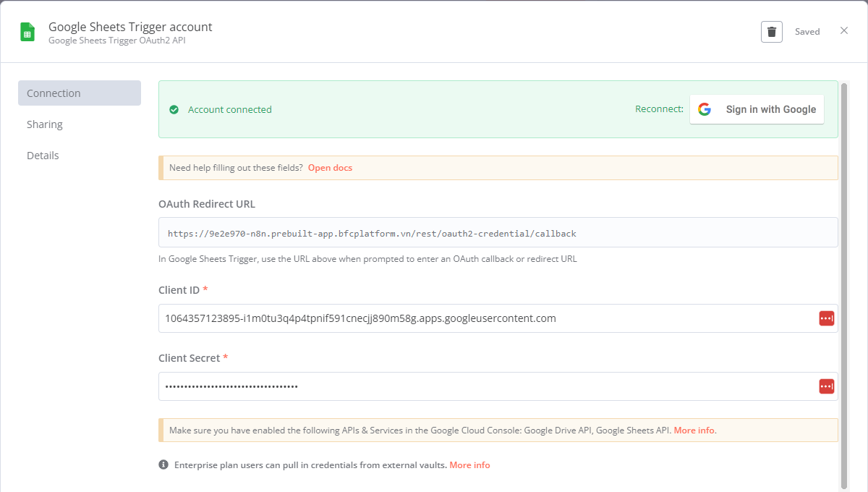Open the Connection tab
The height and width of the screenshot is (492, 868).
click(x=80, y=93)
